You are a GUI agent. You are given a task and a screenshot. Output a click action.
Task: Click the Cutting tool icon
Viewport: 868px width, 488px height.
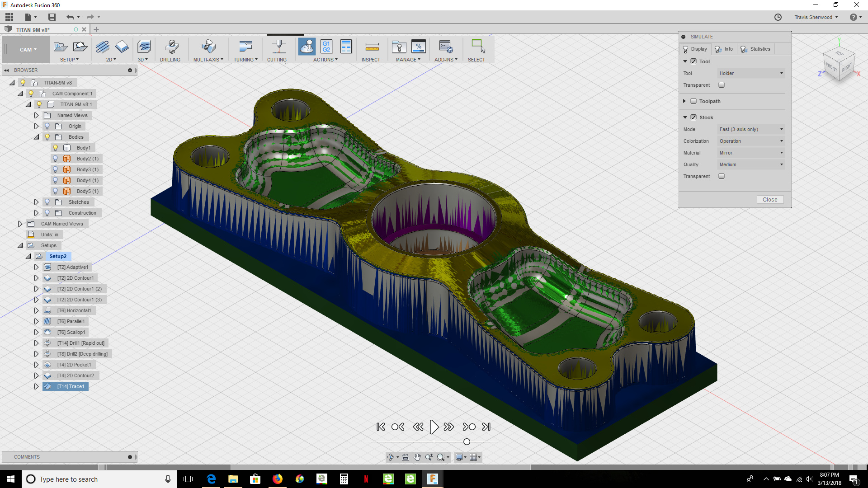click(x=278, y=47)
